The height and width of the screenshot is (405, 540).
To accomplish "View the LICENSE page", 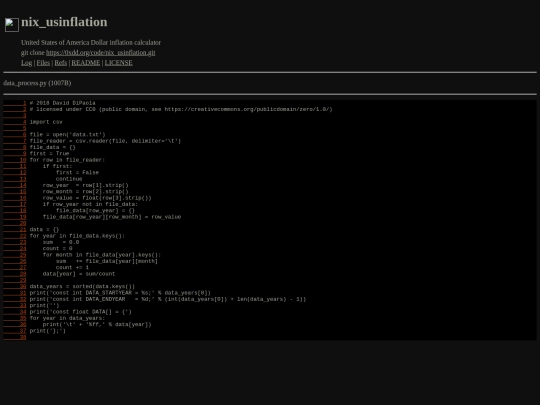I will (118, 63).
